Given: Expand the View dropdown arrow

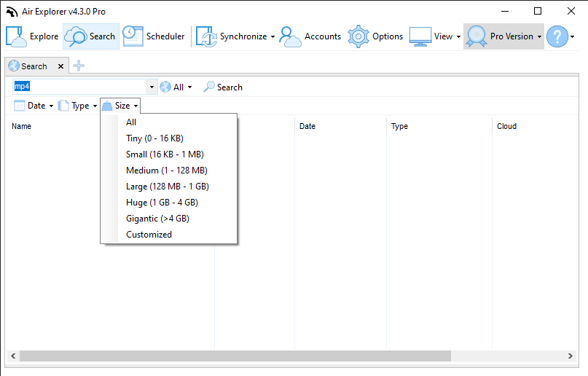Looking at the screenshot, I should coord(458,36).
